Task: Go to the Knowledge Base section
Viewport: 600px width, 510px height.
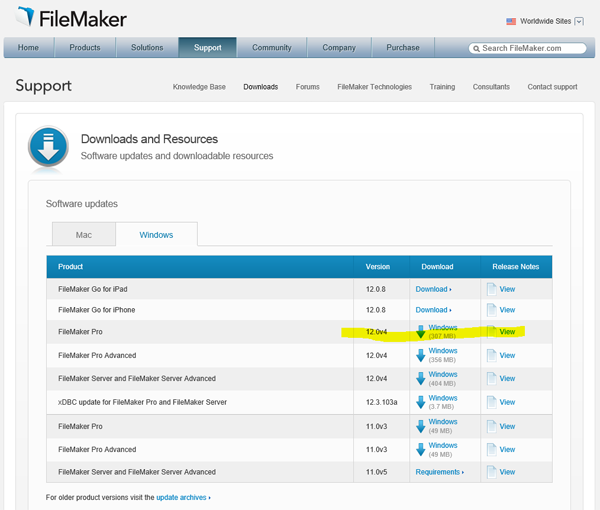Action: click(197, 87)
